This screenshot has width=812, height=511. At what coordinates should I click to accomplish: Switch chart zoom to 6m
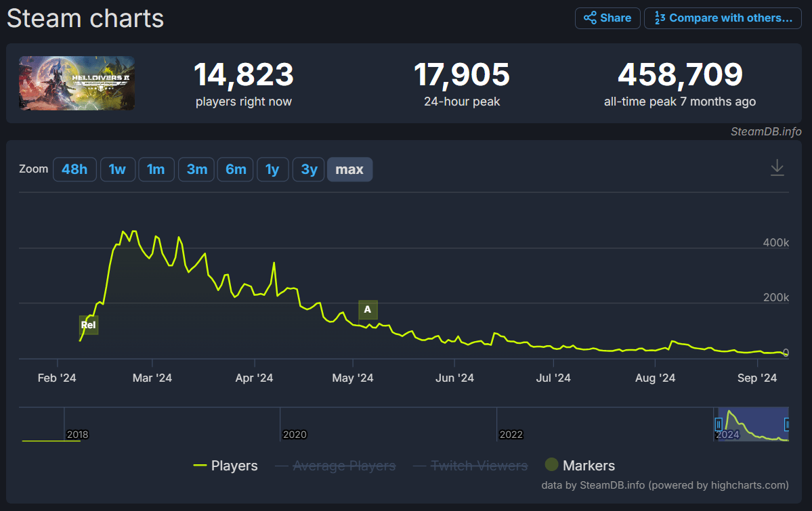(x=236, y=169)
